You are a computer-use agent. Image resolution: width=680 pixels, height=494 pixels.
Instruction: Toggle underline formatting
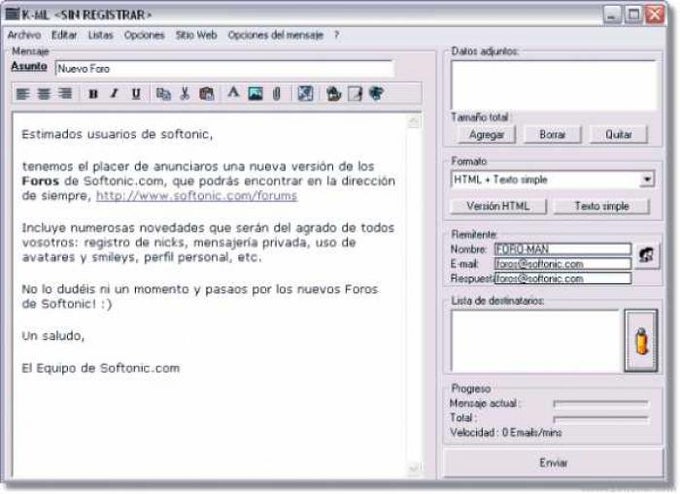coord(136,94)
